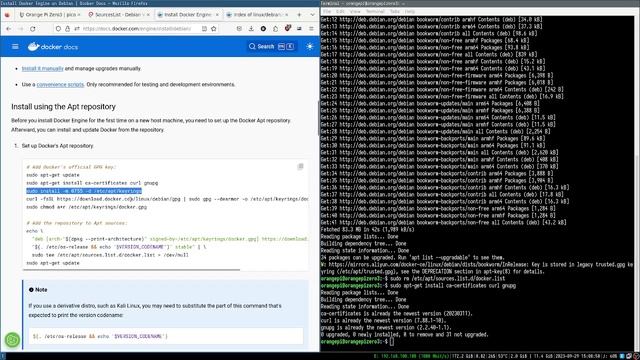Click the red badge extension icon in toolbar
The image size is (640, 360).
coord(288,29)
